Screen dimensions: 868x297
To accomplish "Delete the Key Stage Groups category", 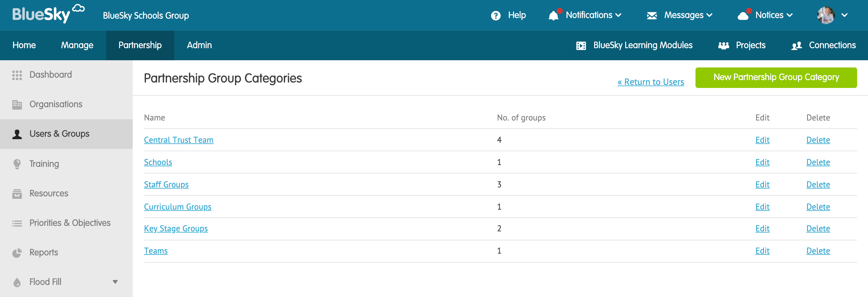I will click(818, 228).
